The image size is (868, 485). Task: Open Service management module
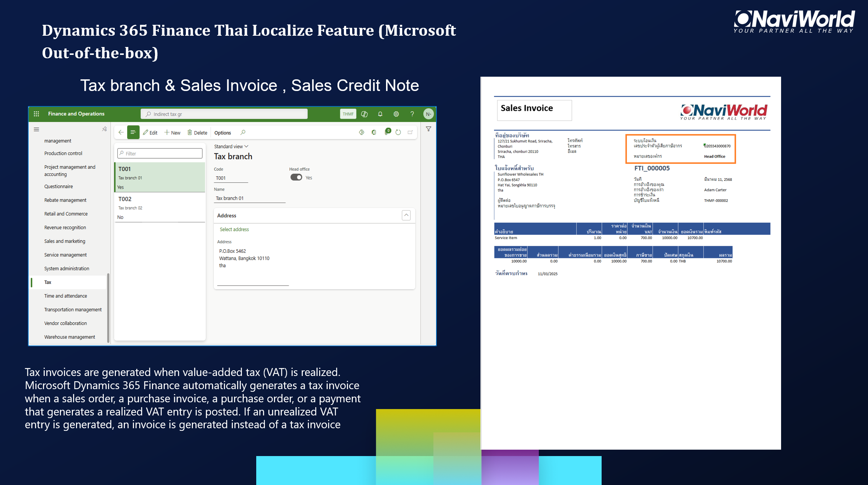65,255
